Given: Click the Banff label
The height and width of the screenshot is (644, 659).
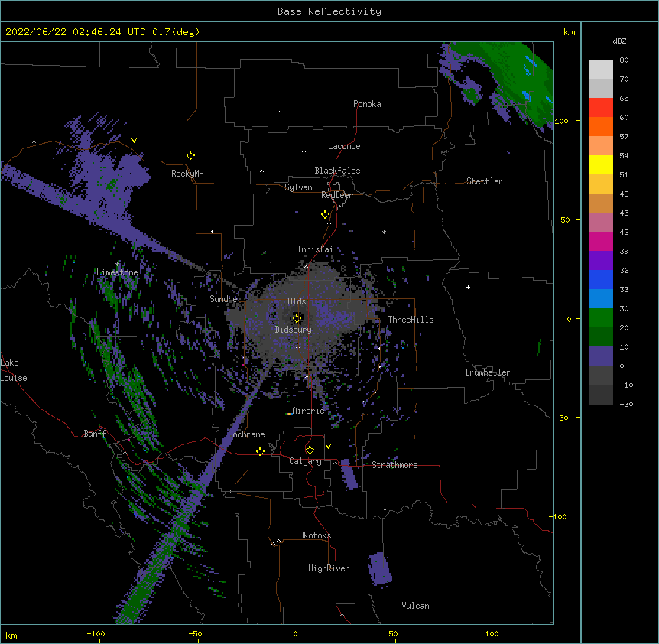Looking at the screenshot, I should point(95,434).
